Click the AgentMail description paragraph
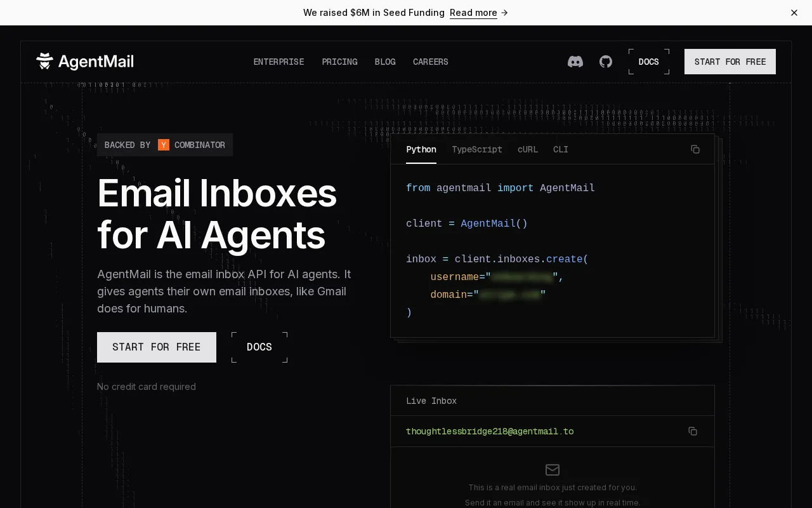This screenshot has width=812, height=508. pyautogui.click(x=224, y=291)
